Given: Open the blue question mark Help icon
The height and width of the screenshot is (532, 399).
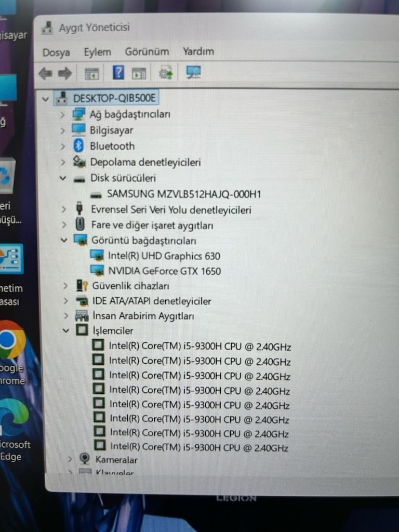Looking at the screenshot, I should pos(118,73).
